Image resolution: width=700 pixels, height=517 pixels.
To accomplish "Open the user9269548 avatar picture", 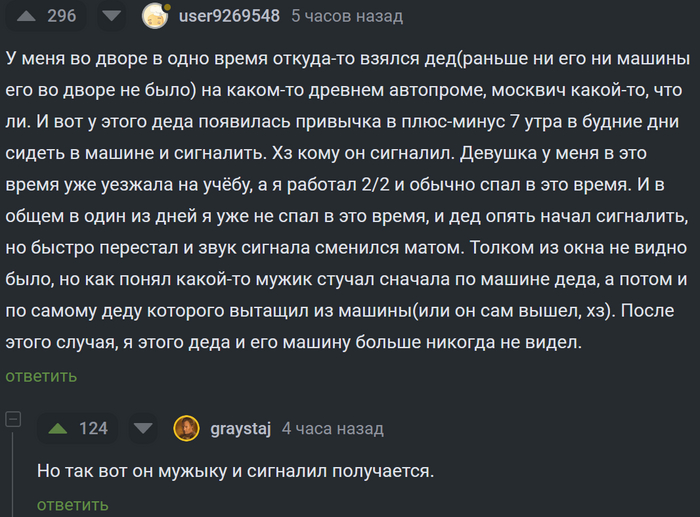I will point(154,16).
